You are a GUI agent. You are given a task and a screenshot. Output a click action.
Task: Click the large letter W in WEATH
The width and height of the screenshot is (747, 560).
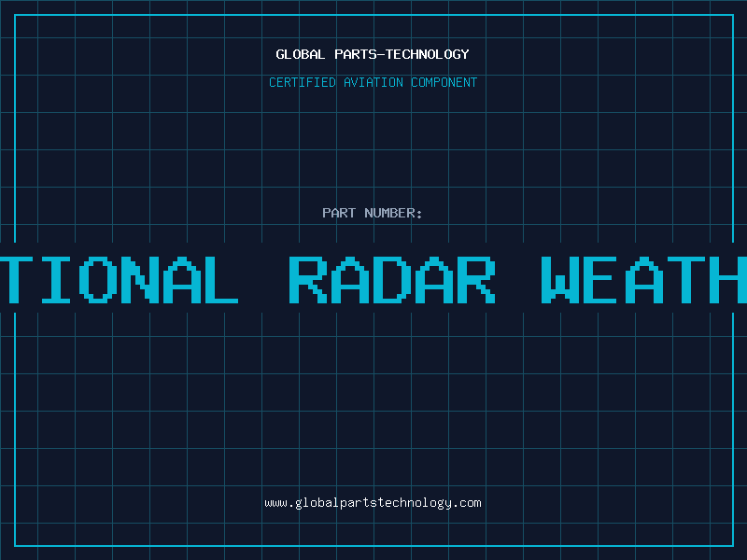point(559,280)
